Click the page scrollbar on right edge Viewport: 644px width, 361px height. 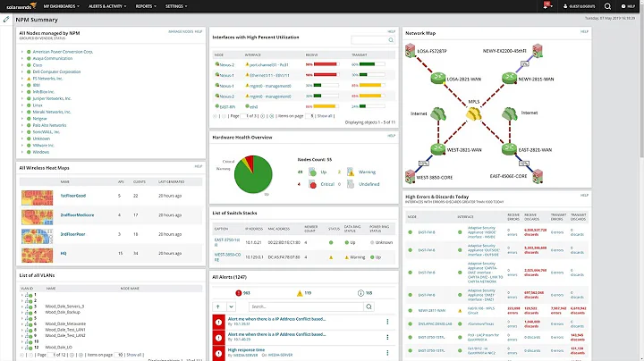tap(641, 82)
